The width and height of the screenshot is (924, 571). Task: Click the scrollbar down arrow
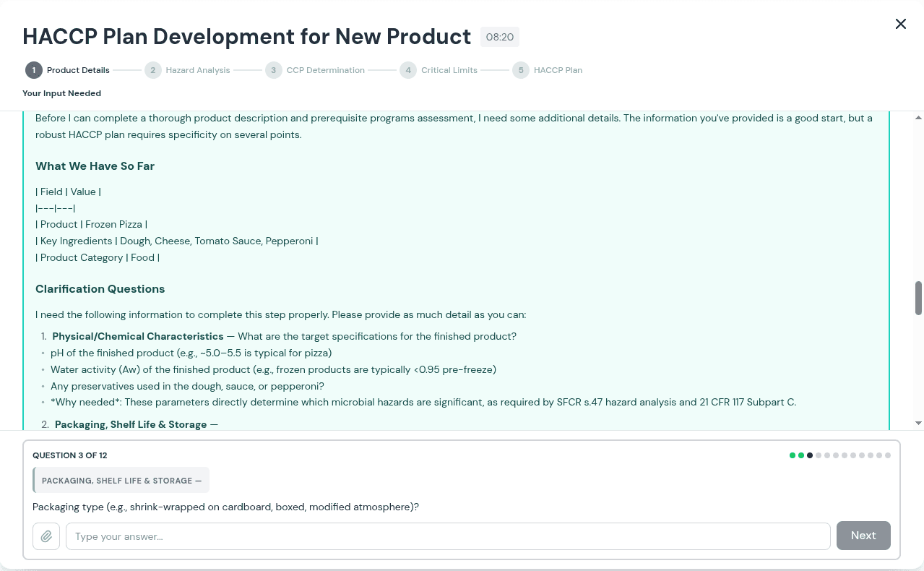(917, 423)
